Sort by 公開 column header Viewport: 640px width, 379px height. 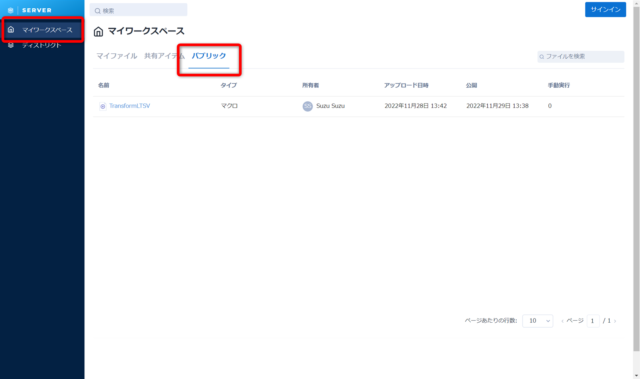click(x=471, y=85)
